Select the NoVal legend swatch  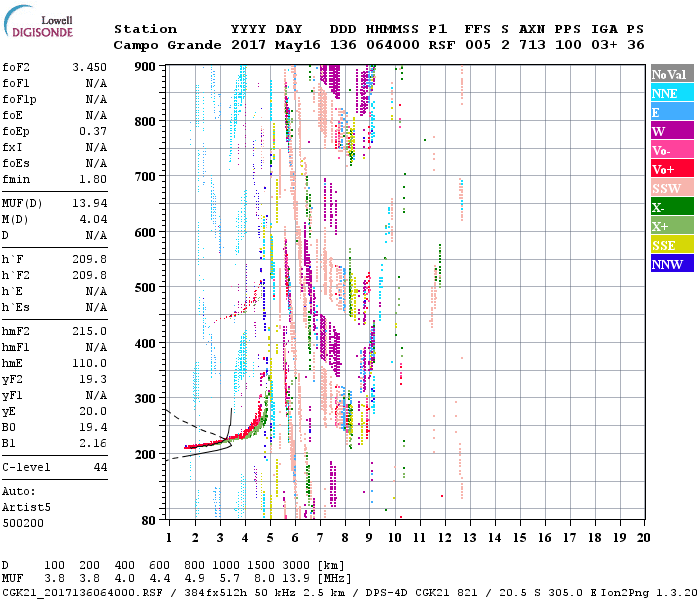click(x=671, y=74)
